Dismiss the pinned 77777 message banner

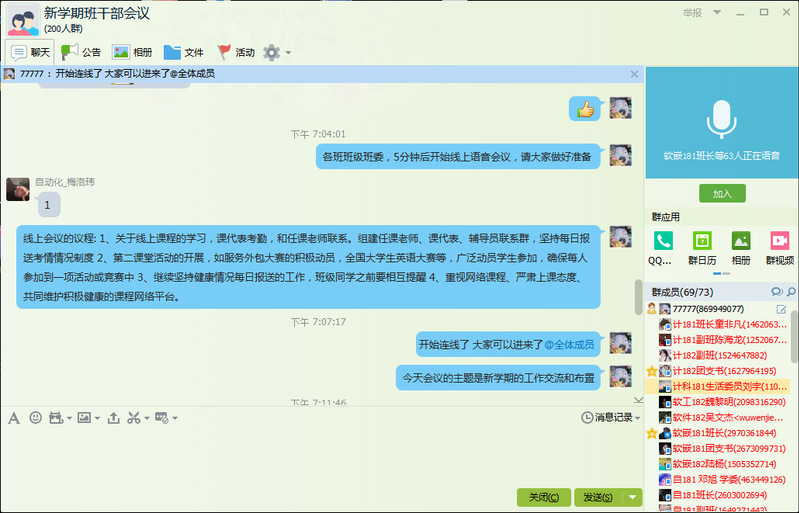[x=634, y=74]
